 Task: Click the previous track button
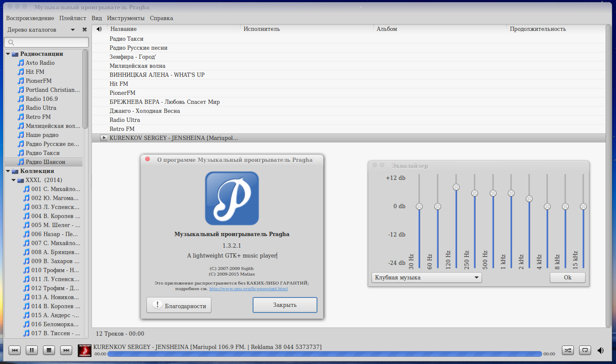[15, 350]
